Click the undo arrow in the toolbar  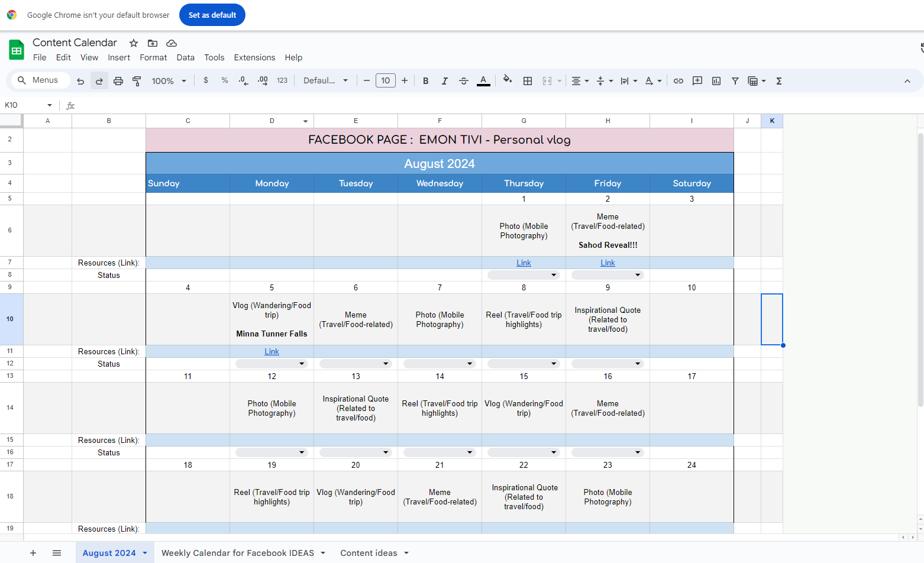click(80, 81)
